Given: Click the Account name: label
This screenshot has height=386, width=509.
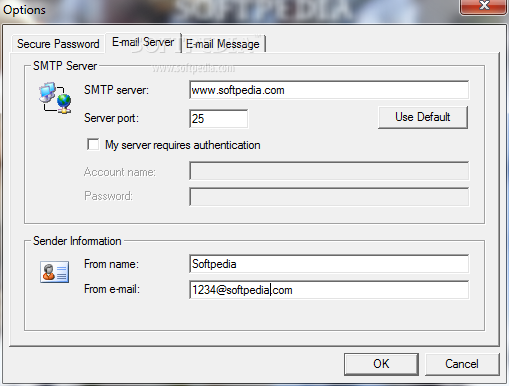Looking at the screenshot, I should tap(120, 172).
